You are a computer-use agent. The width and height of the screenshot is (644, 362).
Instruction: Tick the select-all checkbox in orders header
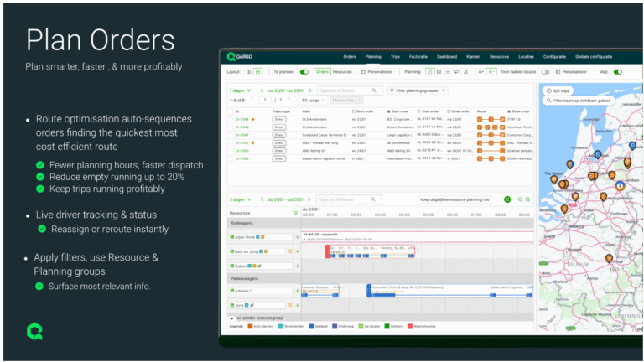click(x=231, y=111)
